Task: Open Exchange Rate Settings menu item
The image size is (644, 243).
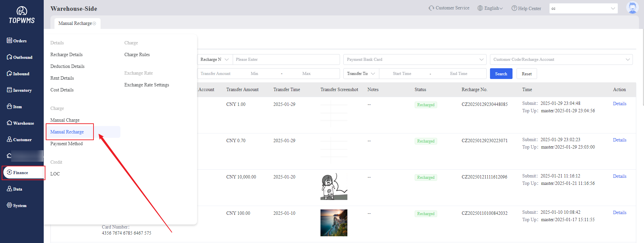Action: tap(147, 85)
